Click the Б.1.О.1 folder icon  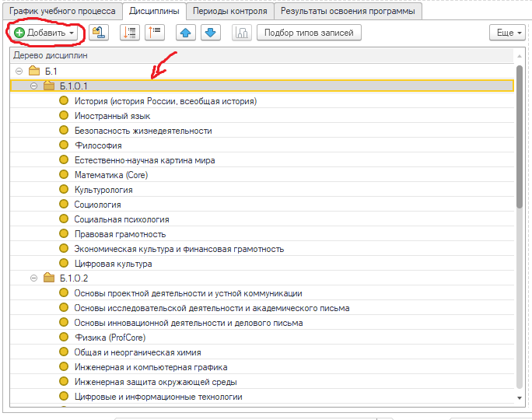[x=49, y=86]
